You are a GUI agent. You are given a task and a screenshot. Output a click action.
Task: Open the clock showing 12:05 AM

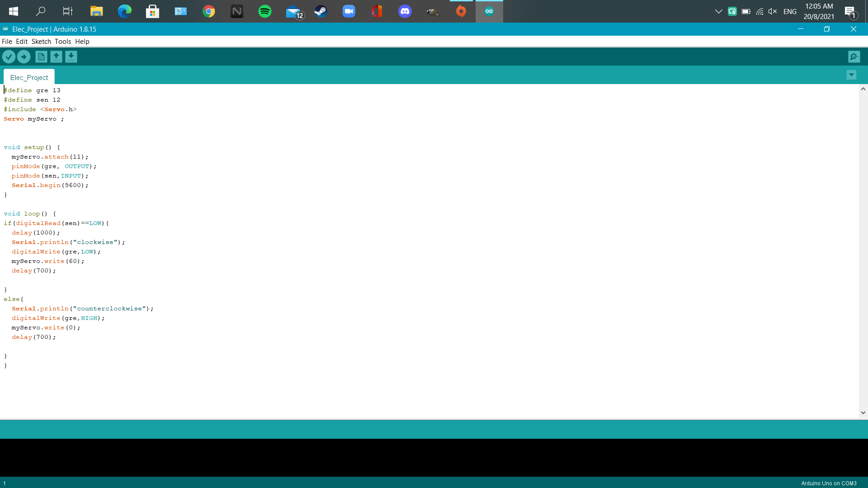pos(819,11)
